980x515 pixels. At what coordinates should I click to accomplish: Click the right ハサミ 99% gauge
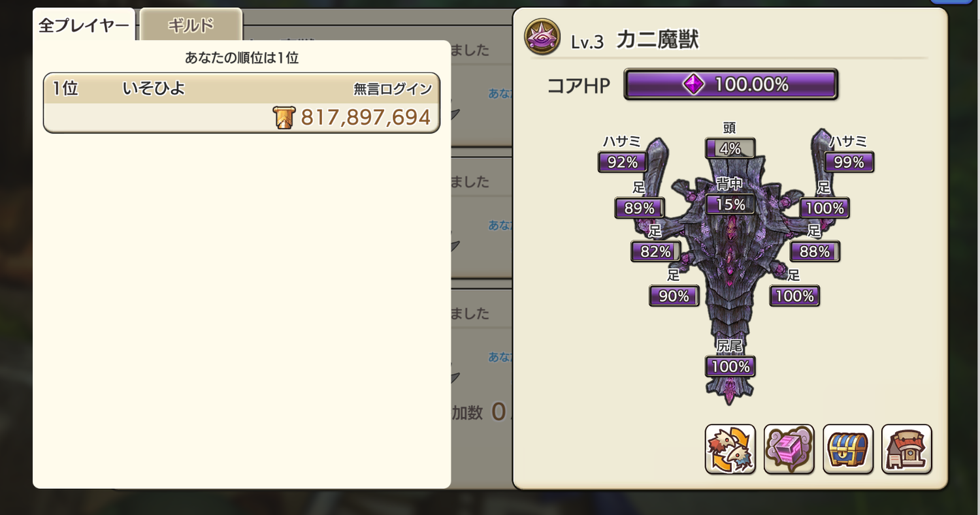[x=849, y=162]
